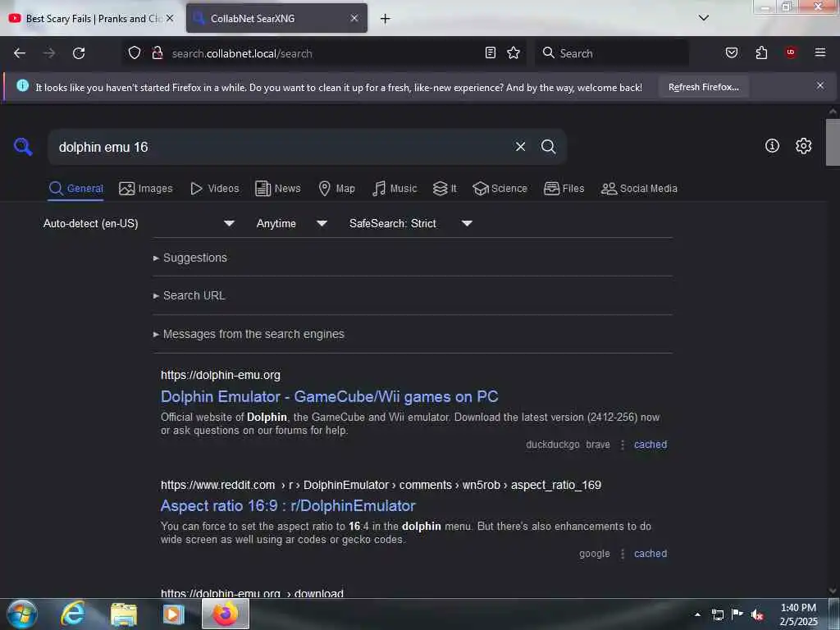Select the Science search category
This screenshot has height=630, width=840.
pos(500,189)
